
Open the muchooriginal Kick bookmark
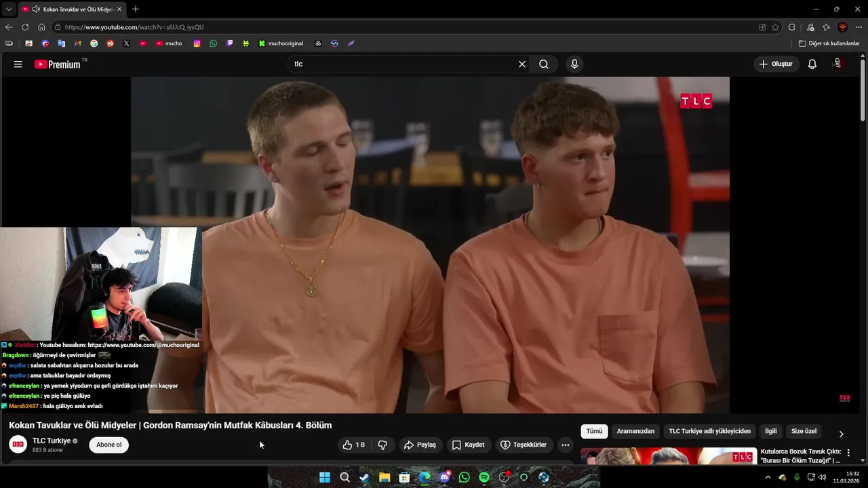coord(281,43)
